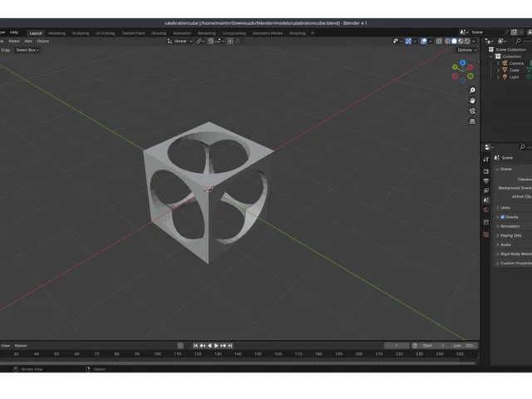
Task: Switch to the Sculpting workspace tab
Action: coord(81,33)
